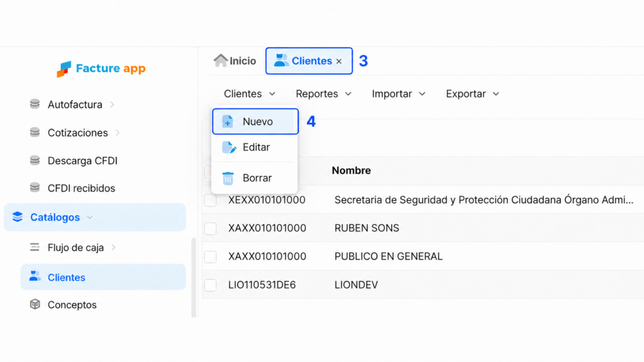Switch to the Inicio tab

[x=235, y=61]
